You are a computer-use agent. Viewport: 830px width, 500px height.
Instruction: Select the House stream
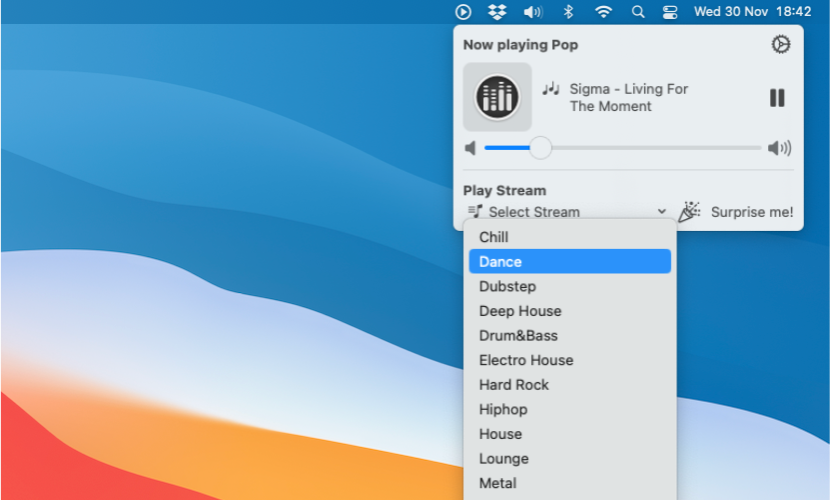(570, 434)
